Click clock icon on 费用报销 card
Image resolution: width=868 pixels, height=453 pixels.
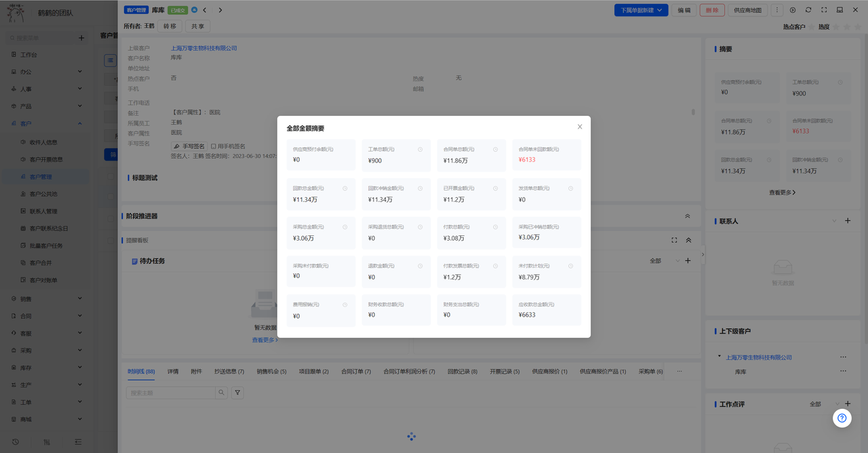(x=344, y=305)
